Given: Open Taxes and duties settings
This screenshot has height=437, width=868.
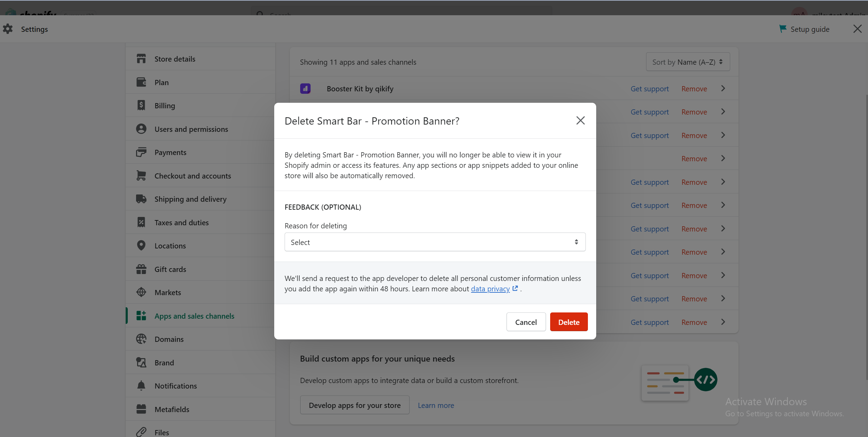Looking at the screenshot, I should point(200,222).
